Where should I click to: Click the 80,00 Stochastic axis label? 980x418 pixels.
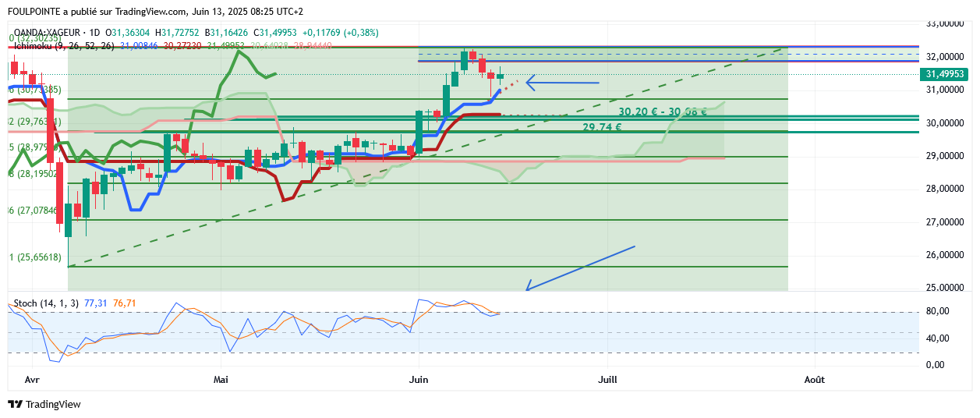coord(937,311)
